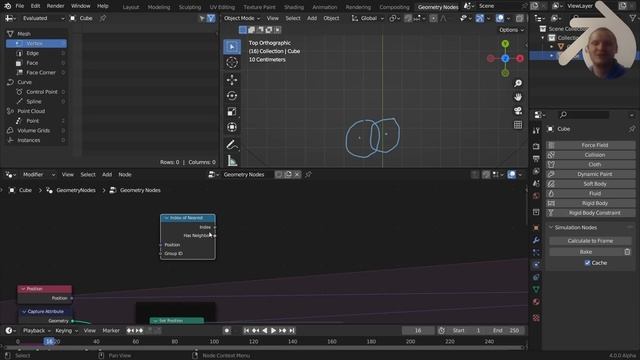
Task: Open the Tool properties tab icon
Action: click(536, 131)
